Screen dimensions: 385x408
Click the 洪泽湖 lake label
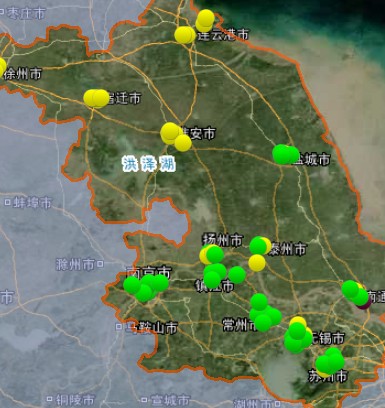tap(149, 164)
